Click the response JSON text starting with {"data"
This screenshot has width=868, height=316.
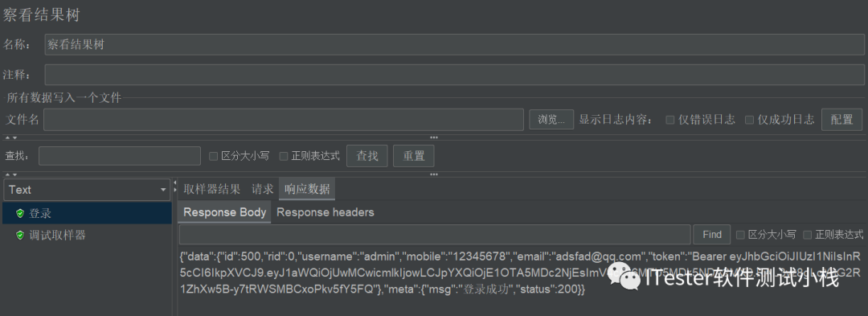519,273
